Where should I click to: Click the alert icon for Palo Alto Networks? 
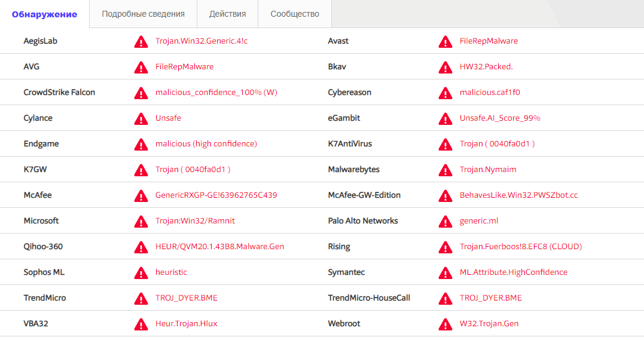point(445,221)
